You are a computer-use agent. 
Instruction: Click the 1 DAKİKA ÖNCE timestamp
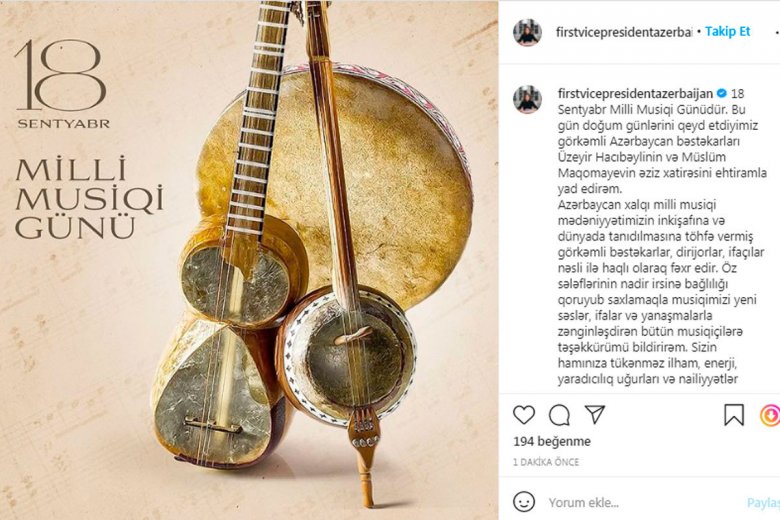[x=546, y=462]
